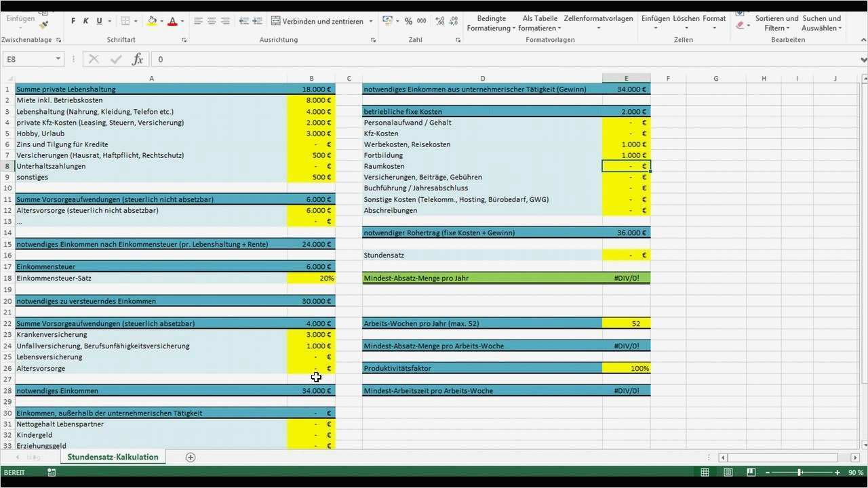Image resolution: width=868 pixels, height=488 pixels.
Task: Click the Sortieren und Filtern button
Action: [x=776, y=23]
